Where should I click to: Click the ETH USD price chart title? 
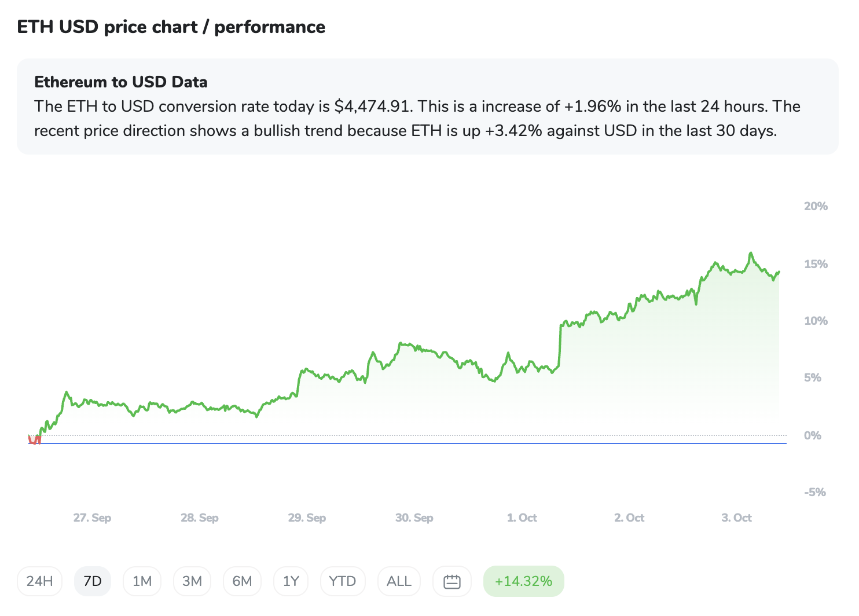pos(171,27)
